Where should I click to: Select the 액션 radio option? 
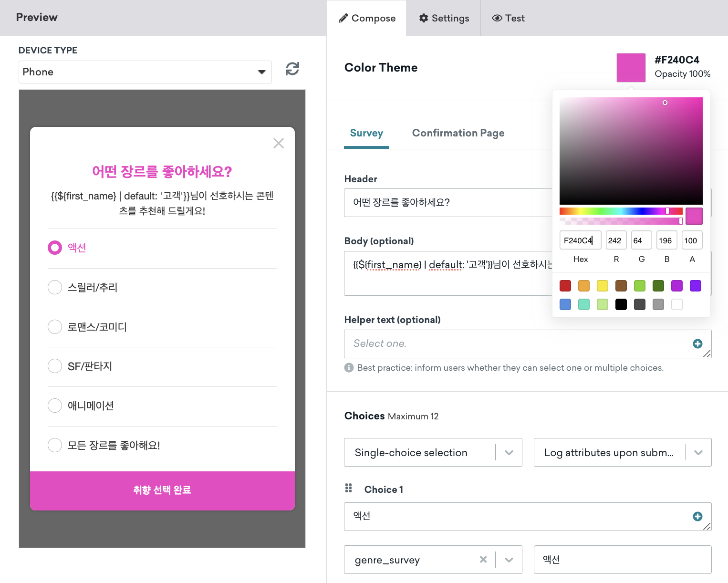(55, 248)
